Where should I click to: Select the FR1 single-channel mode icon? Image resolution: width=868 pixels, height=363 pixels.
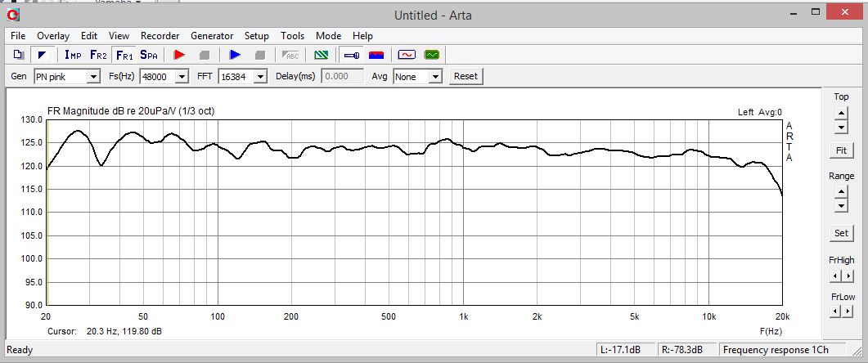[124, 55]
